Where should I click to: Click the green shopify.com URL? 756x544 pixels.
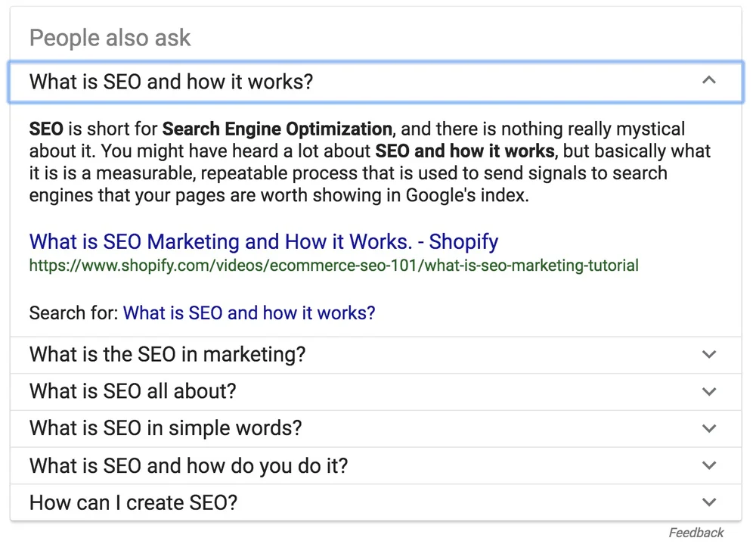click(333, 266)
